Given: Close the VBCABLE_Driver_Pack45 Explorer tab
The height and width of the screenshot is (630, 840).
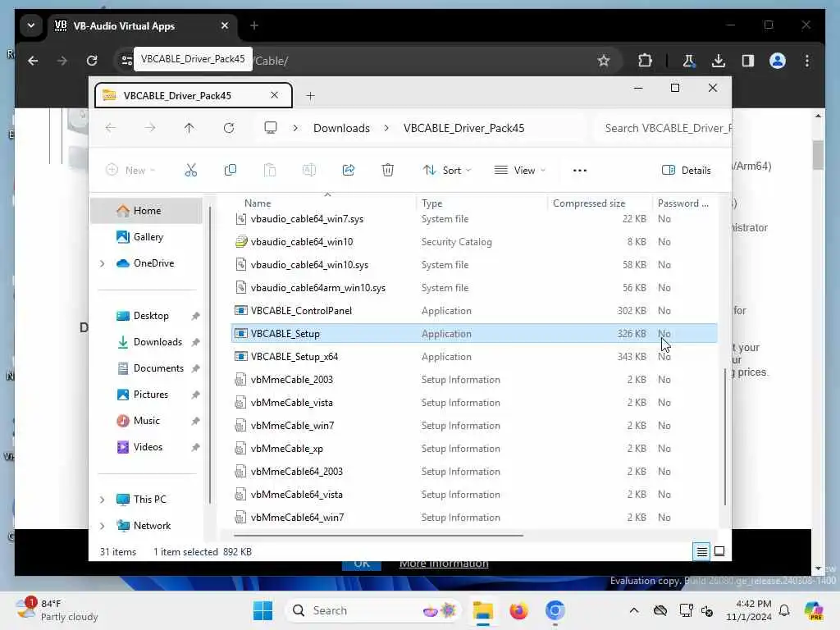Looking at the screenshot, I should tap(274, 95).
